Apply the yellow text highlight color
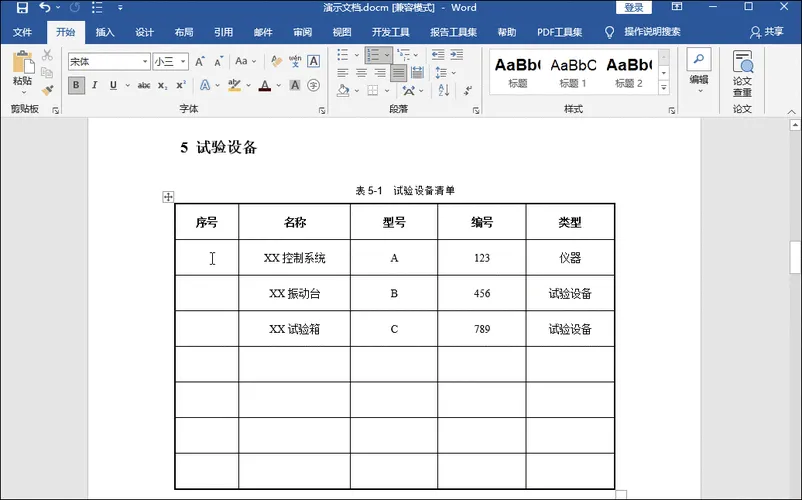Image resolution: width=802 pixels, height=500 pixels. pos(234,85)
